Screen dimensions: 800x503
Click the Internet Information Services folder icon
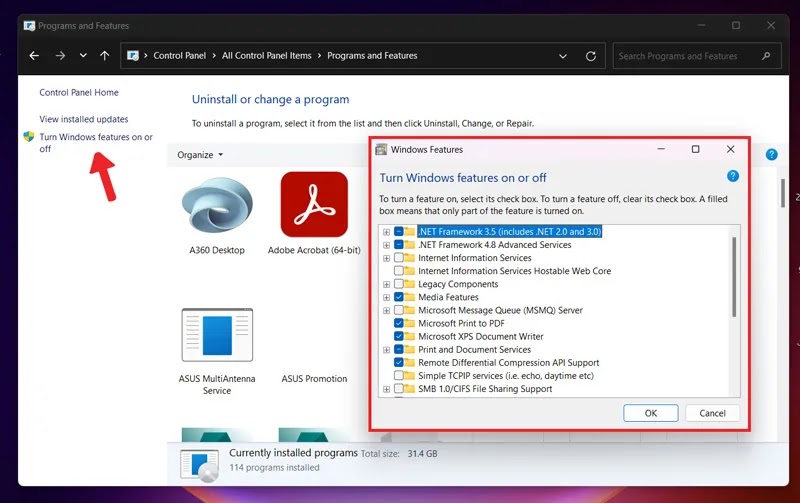pyautogui.click(x=410, y=258)
